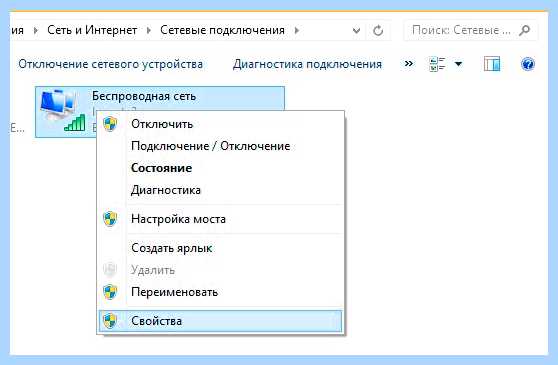Choose 'Диагностика' in context menu
The width and height of the screenshot is (558, 365).
(x=220, y=190)
